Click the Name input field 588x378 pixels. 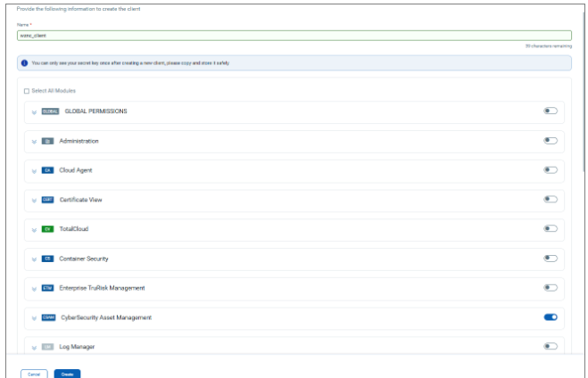(294, 36)
